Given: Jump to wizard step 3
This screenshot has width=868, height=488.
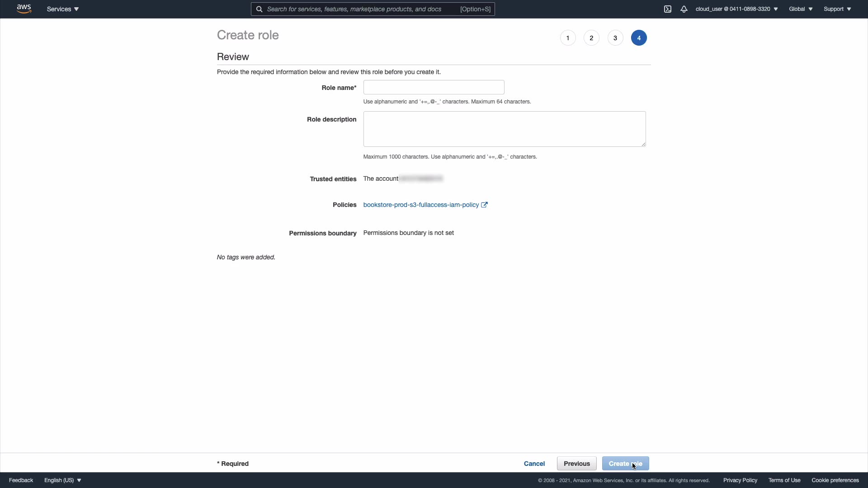Looking at the screenshot, I should (x=615, y=38).
